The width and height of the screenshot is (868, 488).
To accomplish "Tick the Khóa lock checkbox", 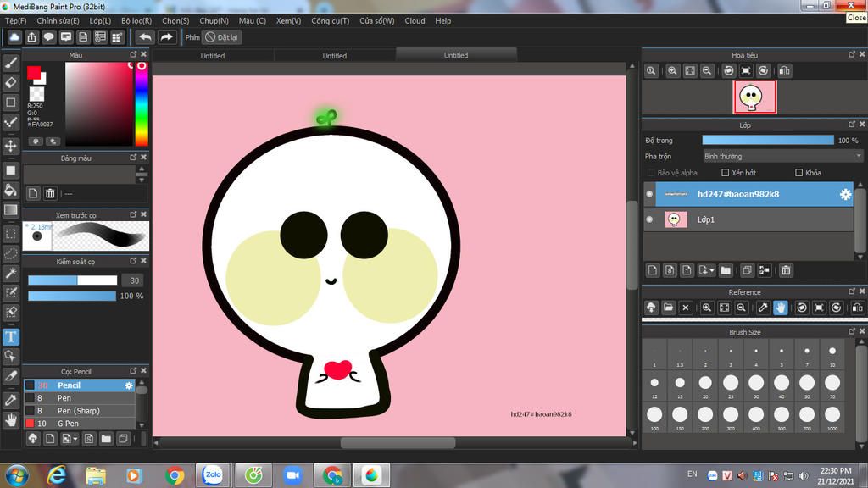I will pos(798,173).
